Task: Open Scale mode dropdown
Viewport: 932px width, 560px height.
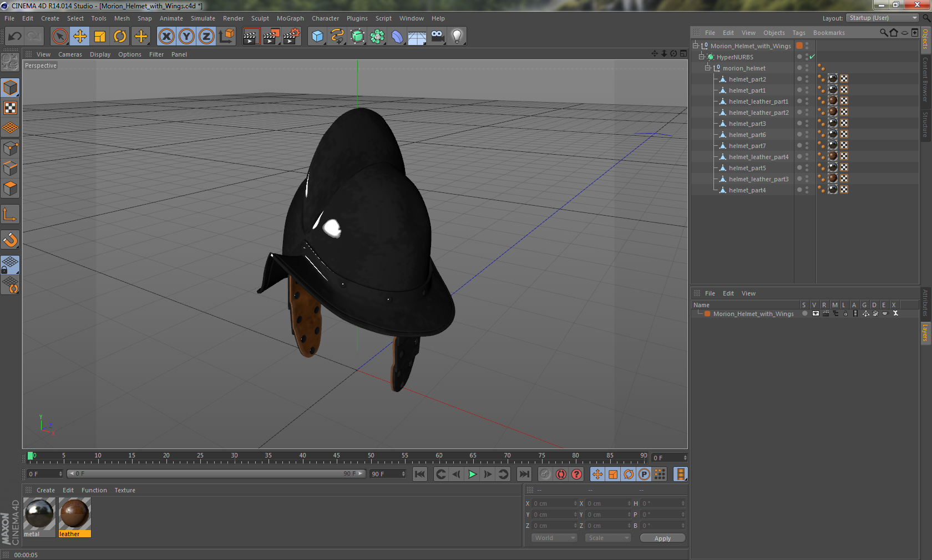Action: click(x=608, y=538)
